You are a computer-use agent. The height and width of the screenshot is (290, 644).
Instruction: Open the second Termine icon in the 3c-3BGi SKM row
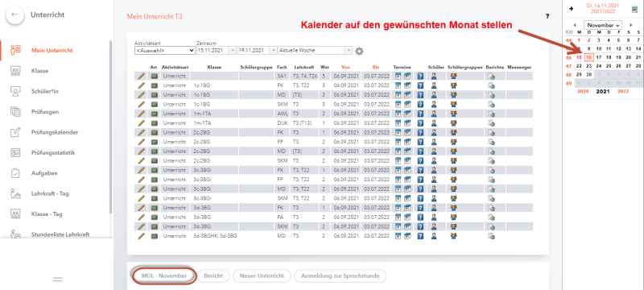tap(407, 198)
